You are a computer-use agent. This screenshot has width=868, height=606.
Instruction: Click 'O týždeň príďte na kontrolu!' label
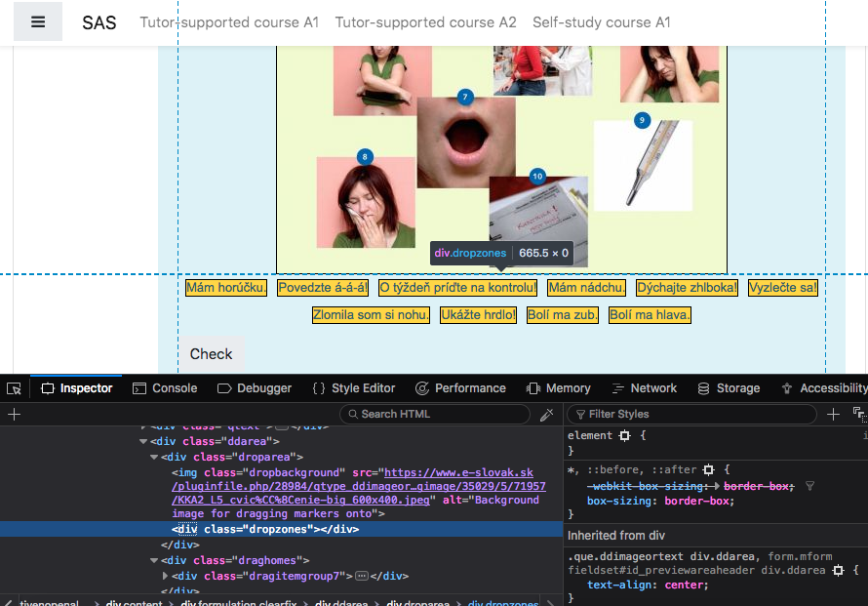(x=457, y=288)
